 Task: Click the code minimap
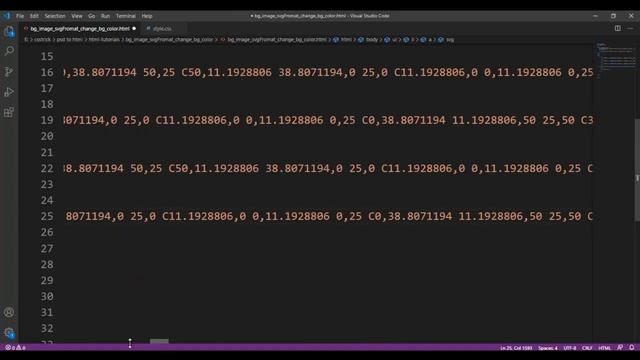[615, 60]
